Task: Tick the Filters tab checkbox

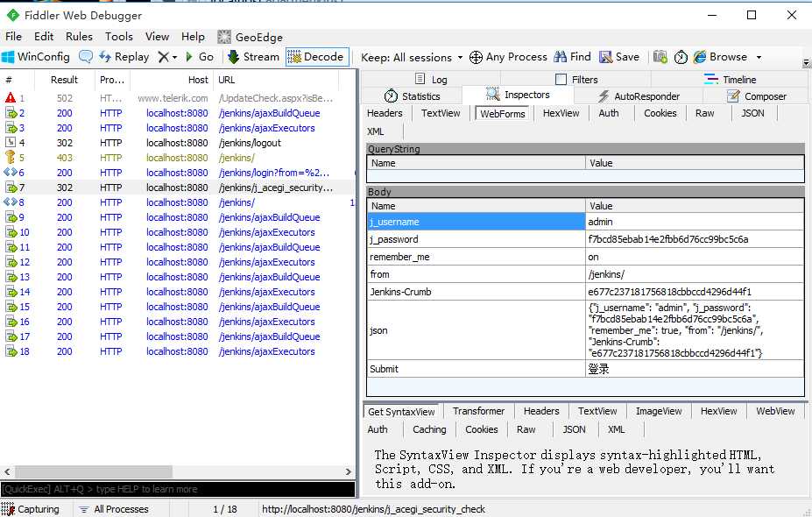Action: [x=561, y=79]
